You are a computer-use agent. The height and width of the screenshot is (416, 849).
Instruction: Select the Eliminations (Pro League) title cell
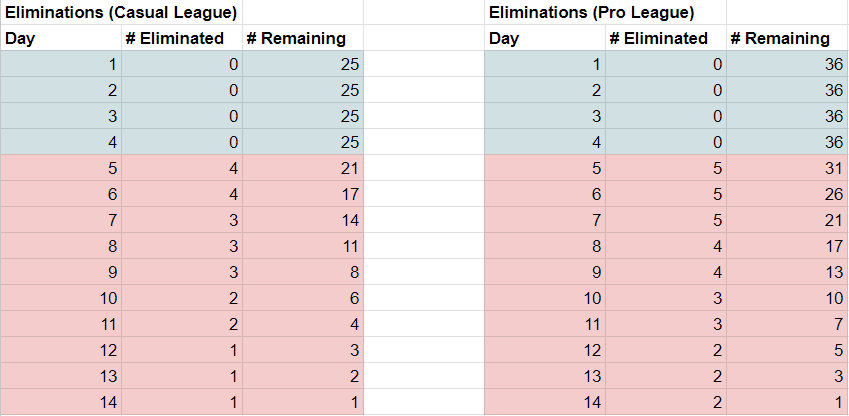pos(605,12)
